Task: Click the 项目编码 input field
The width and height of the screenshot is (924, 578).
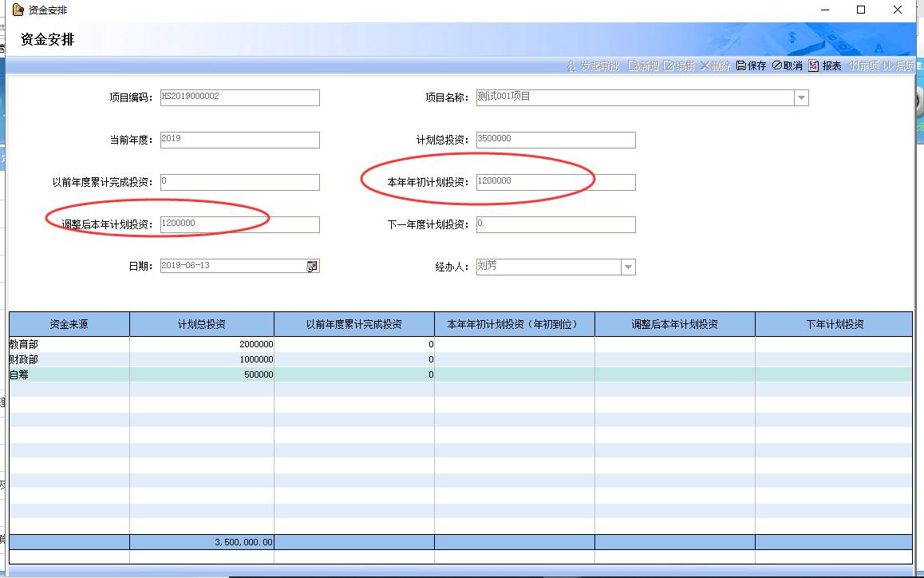Action: coord(239,97)
